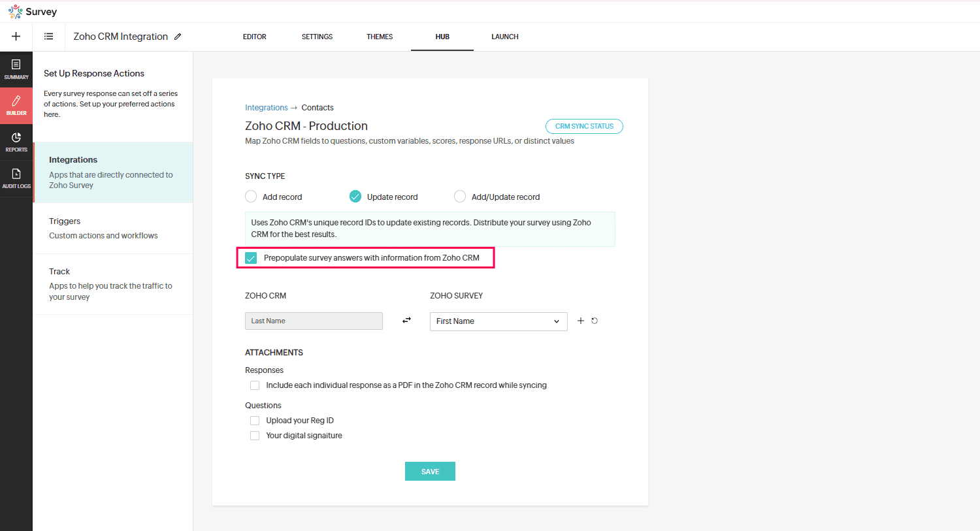The image size is (980, 531).
Task: Click the Map Zoho CRM fields description
Action: 410,141
